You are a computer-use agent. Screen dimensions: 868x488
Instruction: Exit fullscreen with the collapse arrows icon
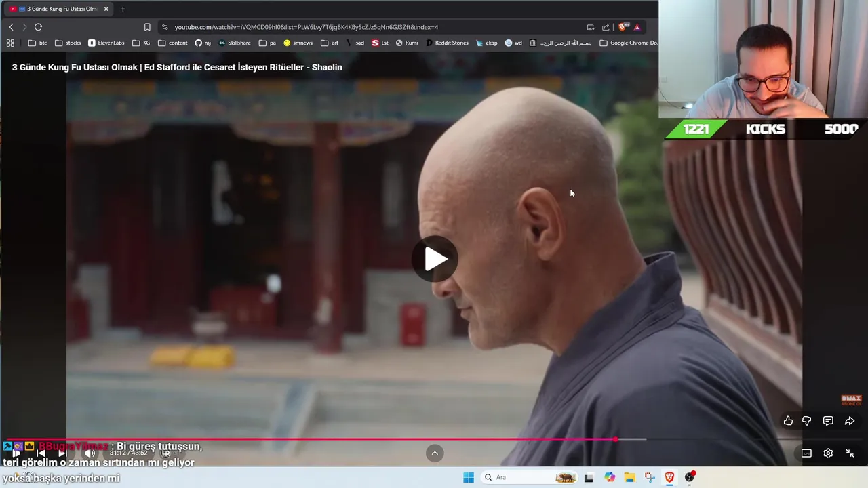point(850,453)
